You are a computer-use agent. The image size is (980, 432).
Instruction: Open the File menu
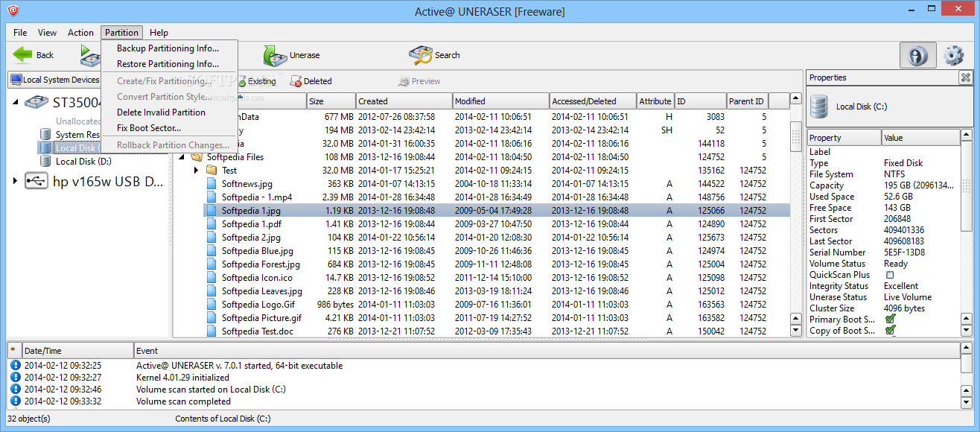pos(20,33)
